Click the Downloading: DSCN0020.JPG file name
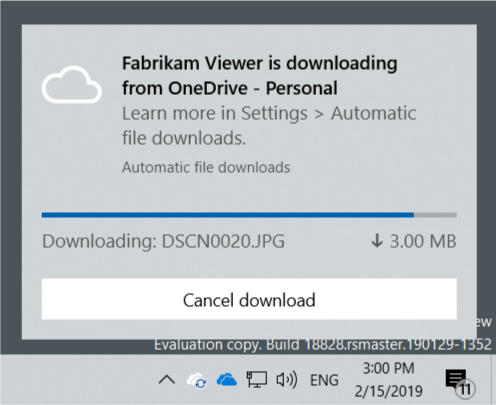496x405 pixels. [163, 241]
